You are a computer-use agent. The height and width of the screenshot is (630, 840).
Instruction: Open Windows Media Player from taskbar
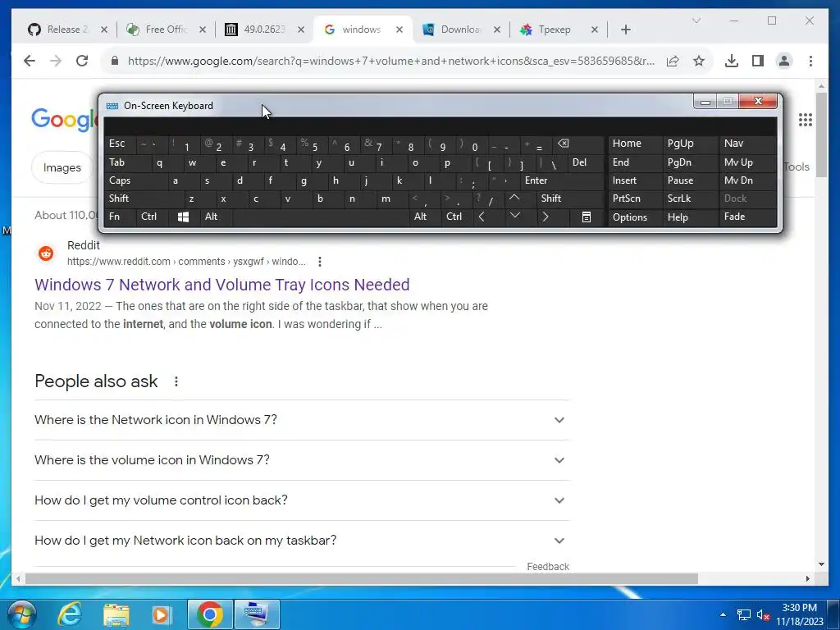tap(162, 614)
